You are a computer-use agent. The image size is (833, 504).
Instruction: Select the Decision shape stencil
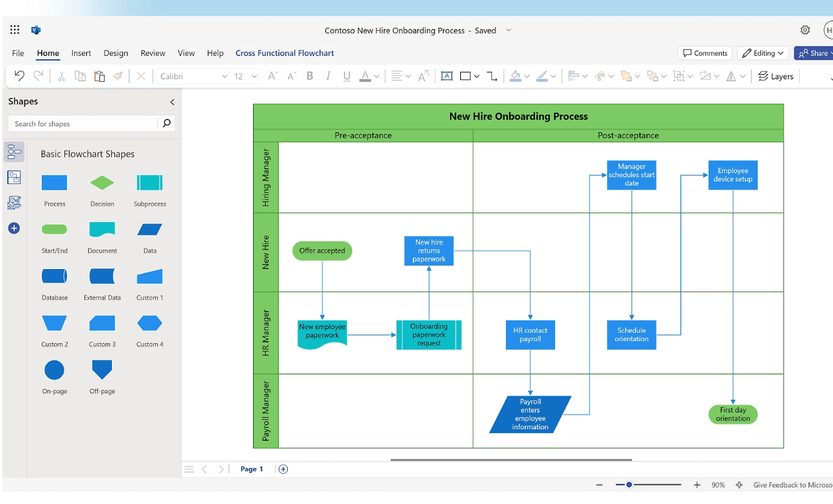pyautogui.click(x=102, y=182)
